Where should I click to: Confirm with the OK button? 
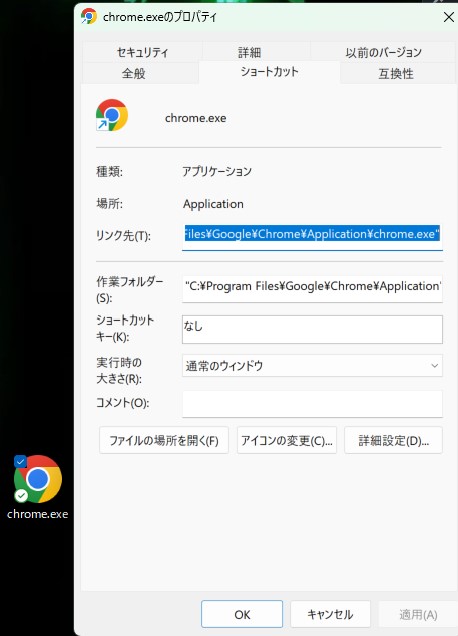242,614
